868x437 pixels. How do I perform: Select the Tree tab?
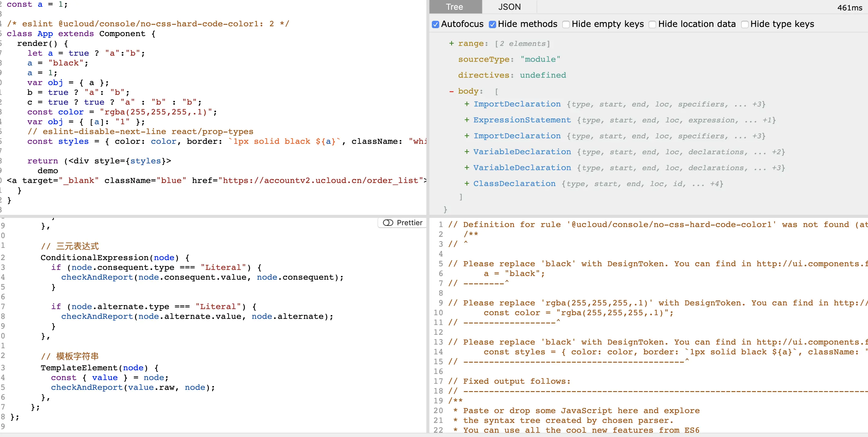click(x=454, y=7)
